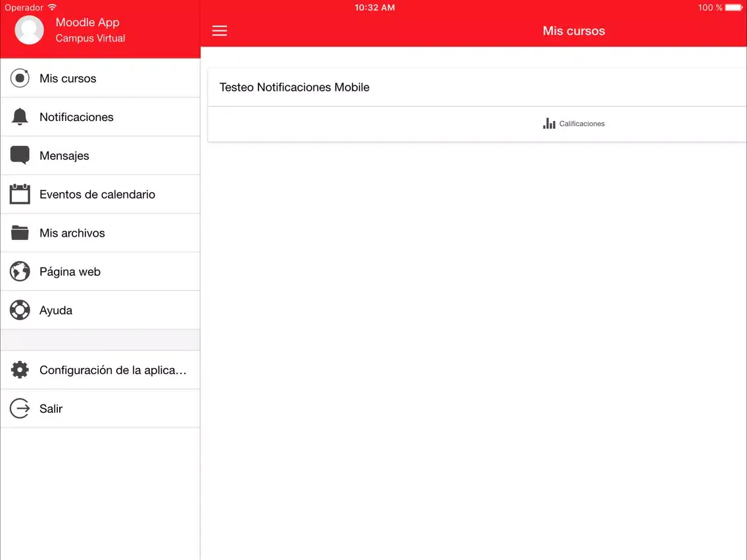The width and height of the screenshot is (747, 560).
Task: Open Ayuda menu entry
Action: pyautogui.click(x=101, y=310)
